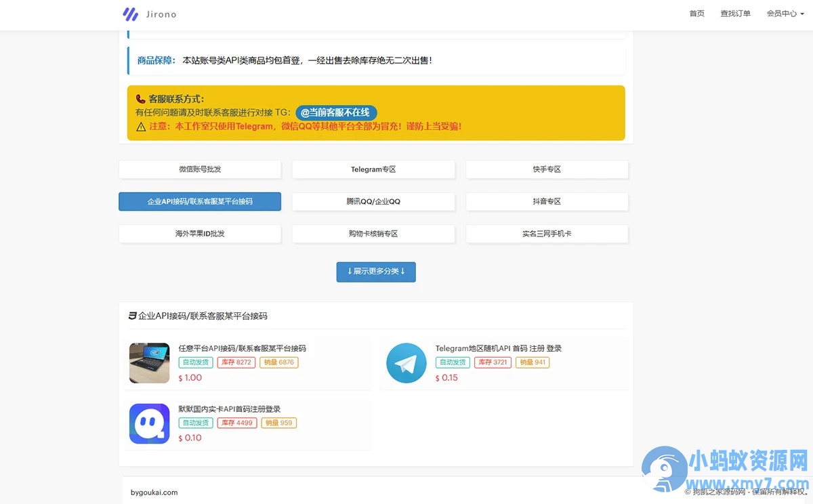Click the Jirono brand name text
The image size is (813, 504).
[x=161, y=14]
